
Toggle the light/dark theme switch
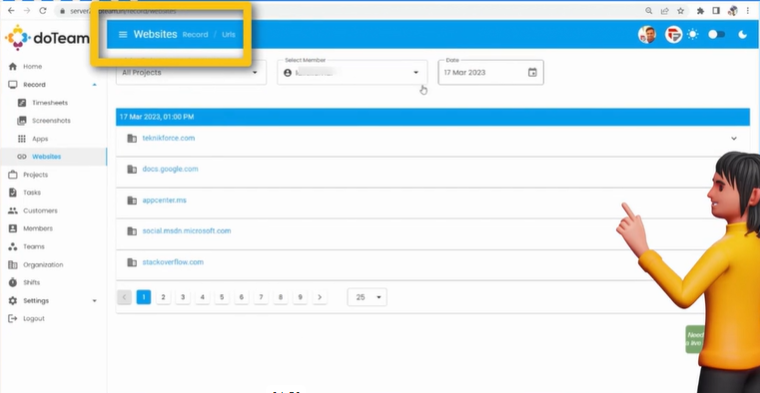point(716,34)
